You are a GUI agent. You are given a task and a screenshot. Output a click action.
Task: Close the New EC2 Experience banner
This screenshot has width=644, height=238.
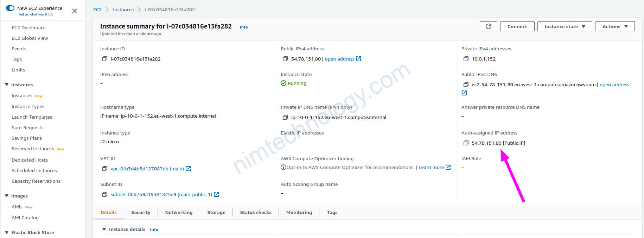pyautogui.click(x=75, y=11)
